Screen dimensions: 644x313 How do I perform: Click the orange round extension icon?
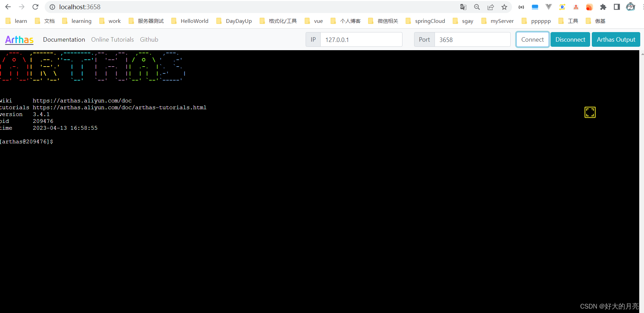click(589, 7)
